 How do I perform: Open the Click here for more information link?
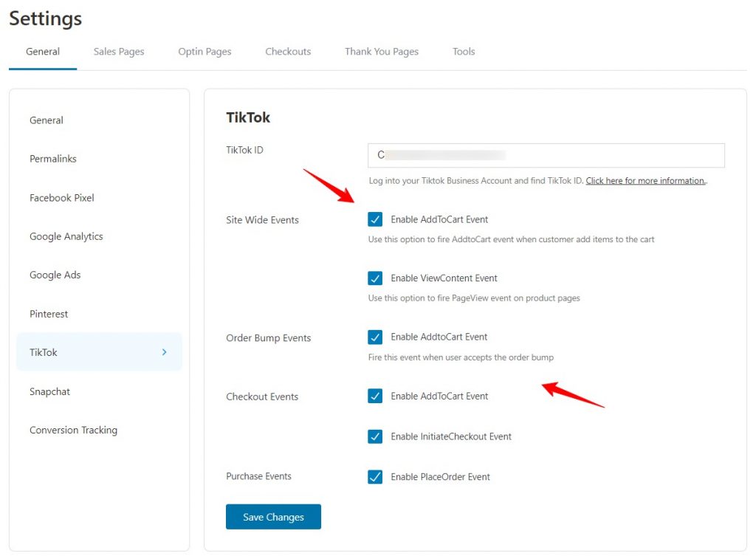[x=645, y=181]
